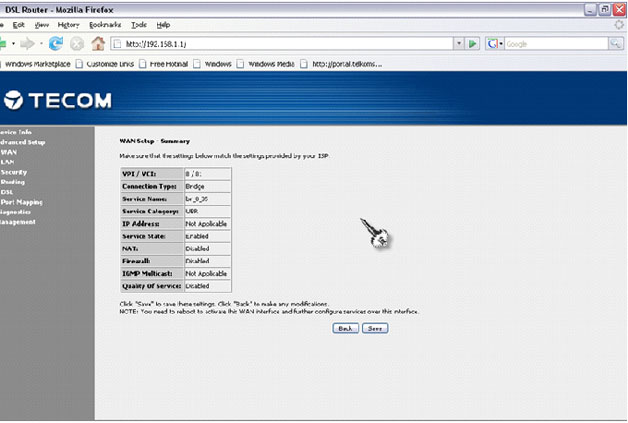Click the forward navigation arrow
Screen dimensions: 628x423
28,44
